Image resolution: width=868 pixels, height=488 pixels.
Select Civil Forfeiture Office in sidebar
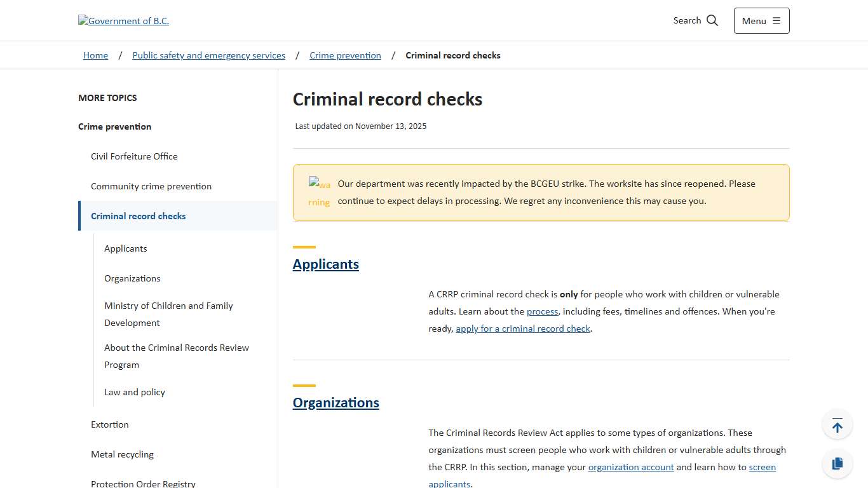(x=134, y=156)
